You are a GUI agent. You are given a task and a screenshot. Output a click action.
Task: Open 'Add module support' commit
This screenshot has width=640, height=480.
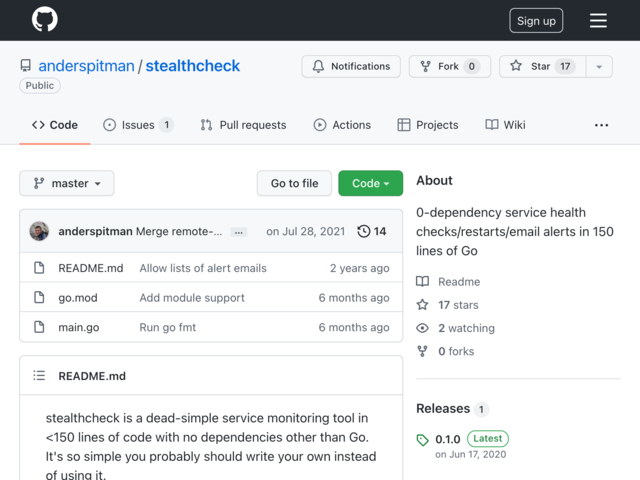[192, 298]
